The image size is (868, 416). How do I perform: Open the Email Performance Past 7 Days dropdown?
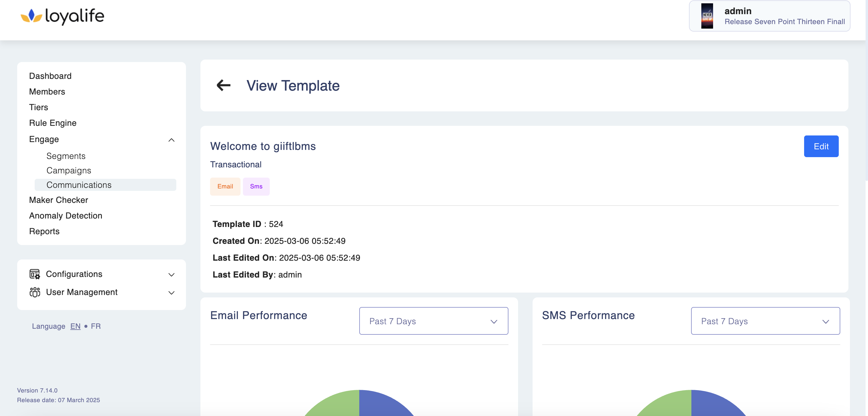tap(433, 321)
